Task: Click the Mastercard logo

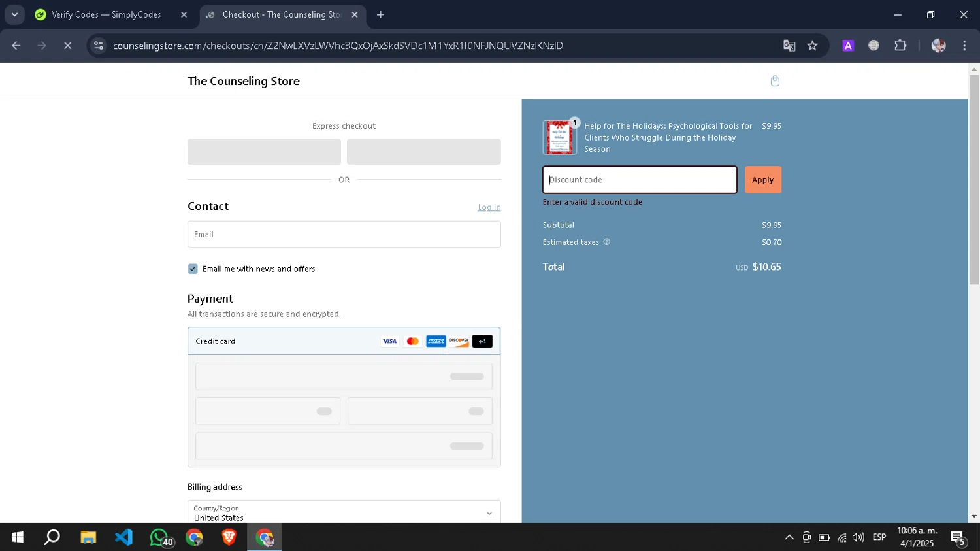Action: coord(412,341)
